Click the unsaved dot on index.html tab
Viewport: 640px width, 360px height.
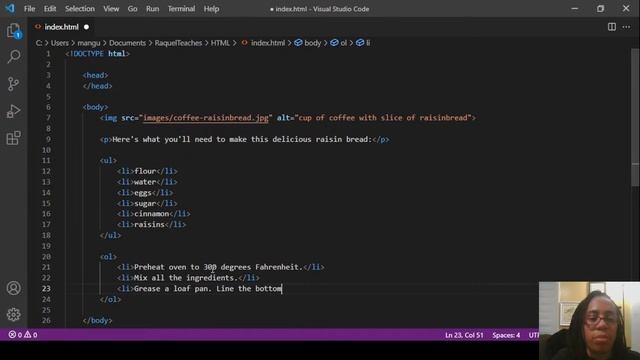tap(86, 27)
